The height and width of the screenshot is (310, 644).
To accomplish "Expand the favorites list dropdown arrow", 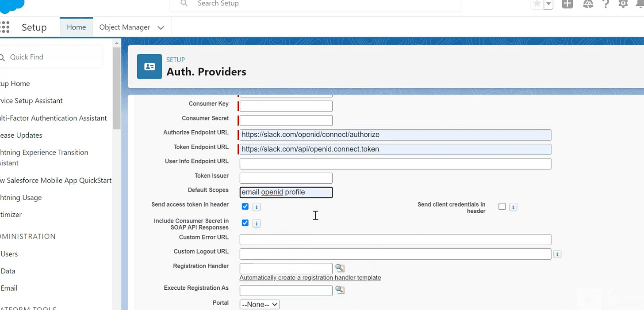I will 548,4.
